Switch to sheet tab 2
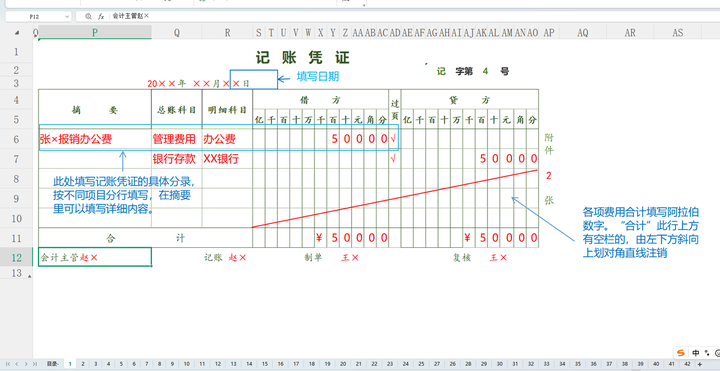 pyautogui.click(x=83, y=364)
